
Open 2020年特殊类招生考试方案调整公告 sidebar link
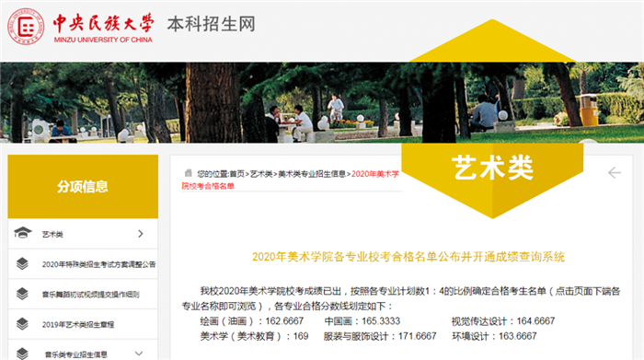98,264
